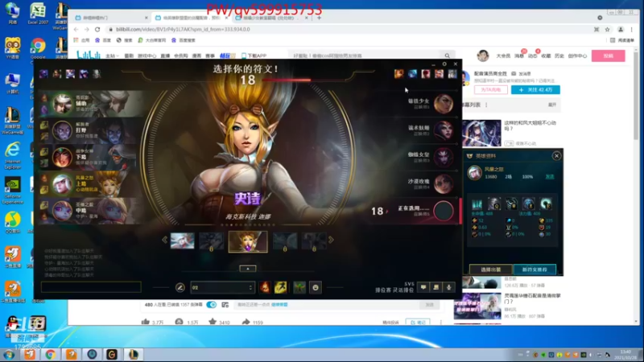This screenshot has width=644, height=362.
Task: Click the third ally ban champion icon
Action: 70,74
